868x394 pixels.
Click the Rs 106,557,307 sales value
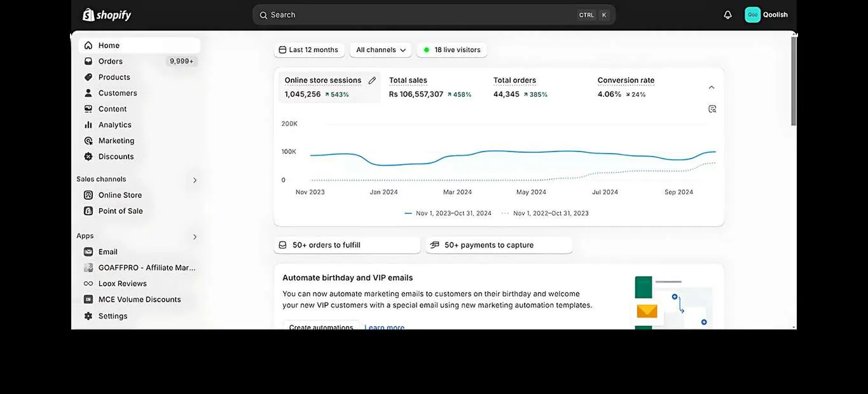[x=416, y=94]
